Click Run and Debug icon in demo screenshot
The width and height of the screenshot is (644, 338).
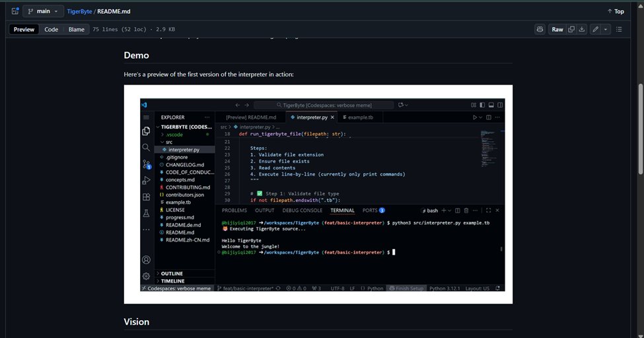pyautogui.click(x=146, y=180)
